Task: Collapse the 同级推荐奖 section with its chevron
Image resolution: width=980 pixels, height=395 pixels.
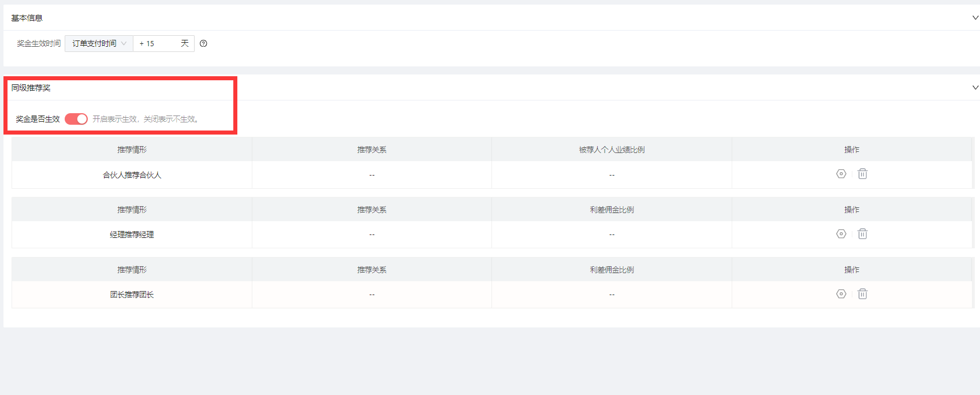Action: coord(975,88)
